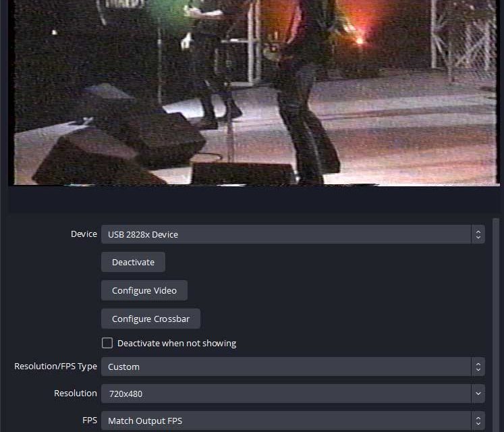Click the Device label
Screen dimensions: 504x432
pos(84,234)
